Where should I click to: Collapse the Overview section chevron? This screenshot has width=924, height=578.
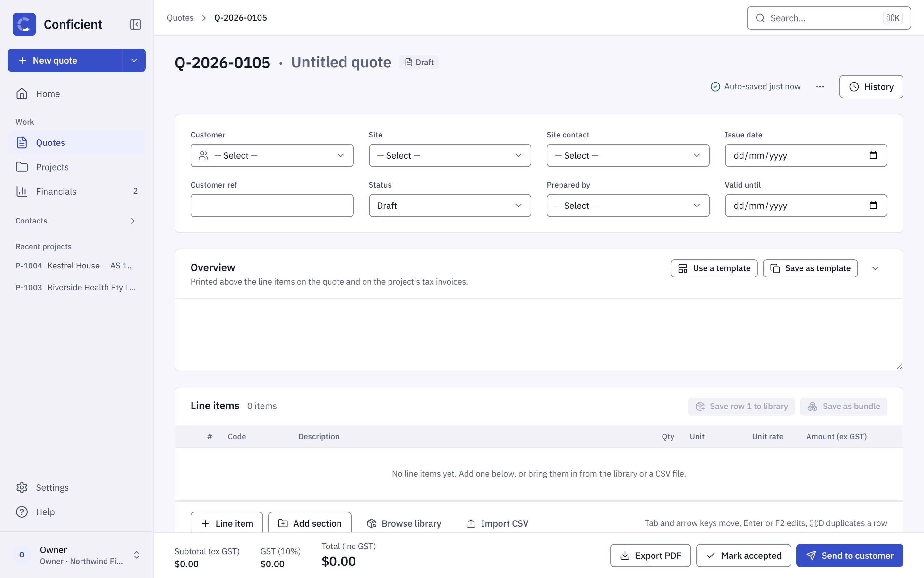click(x=875, y=268)
